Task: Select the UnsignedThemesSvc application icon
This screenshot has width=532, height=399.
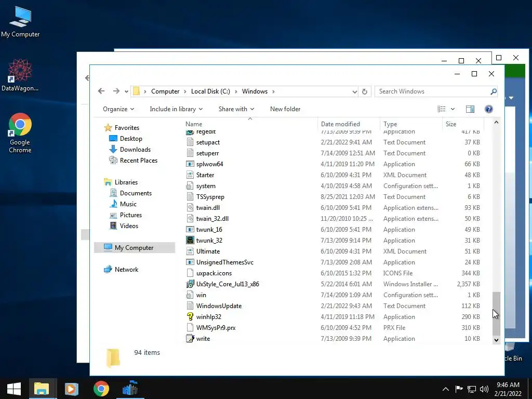Action: pos(190,262)
